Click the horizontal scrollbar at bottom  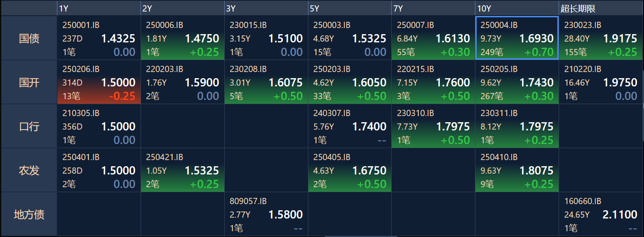361,236
